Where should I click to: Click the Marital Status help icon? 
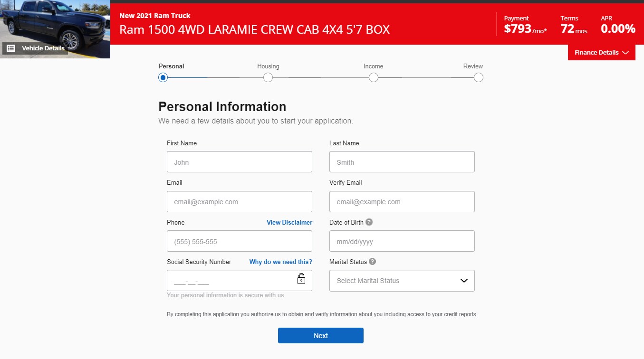[x=372, y=261]
